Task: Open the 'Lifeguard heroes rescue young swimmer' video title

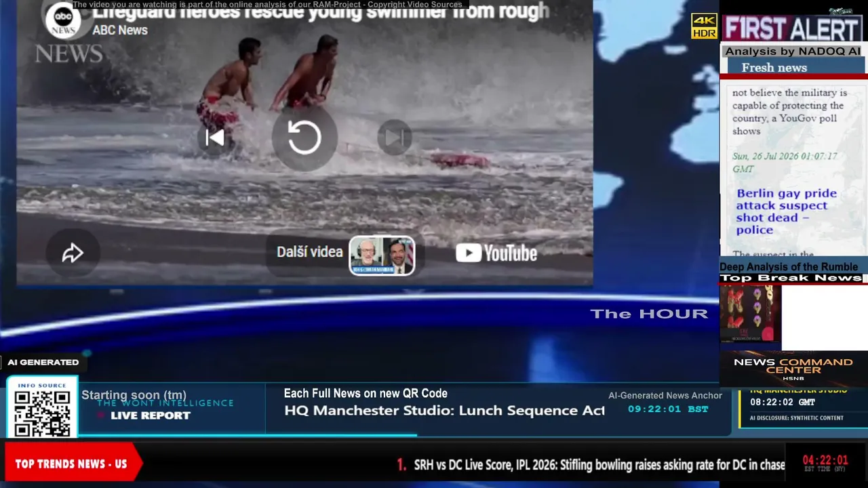Action: 320,11
